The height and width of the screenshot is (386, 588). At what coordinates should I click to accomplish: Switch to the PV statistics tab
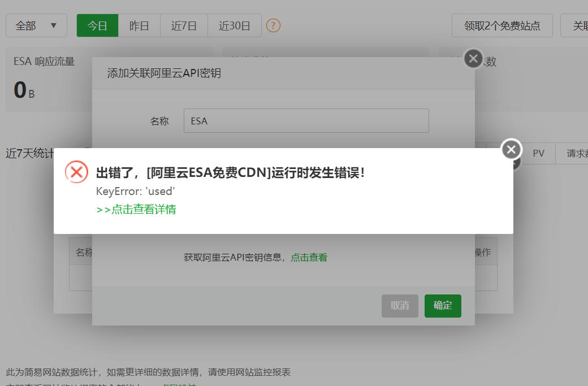538,153
